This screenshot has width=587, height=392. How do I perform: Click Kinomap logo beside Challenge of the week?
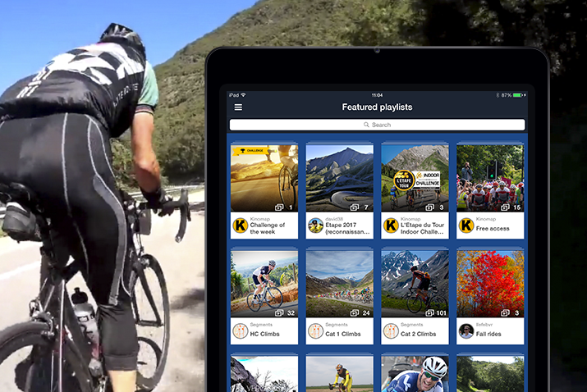tap(241, 226)
